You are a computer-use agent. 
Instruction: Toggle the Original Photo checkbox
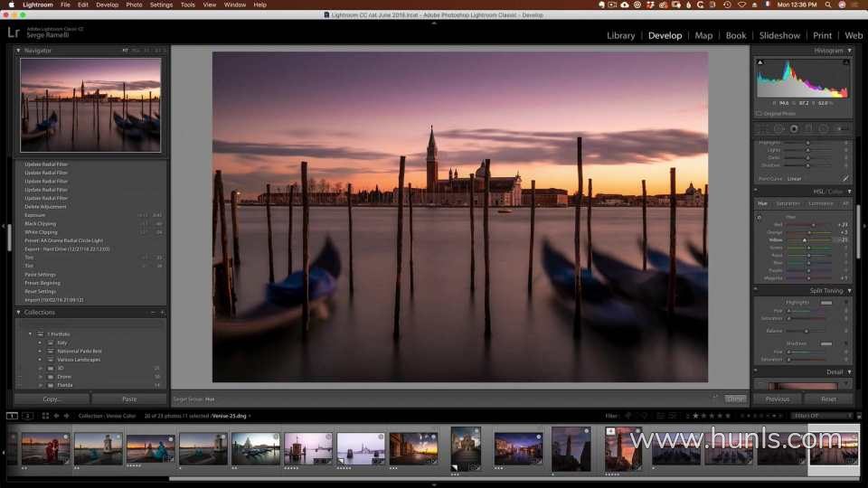759,113
